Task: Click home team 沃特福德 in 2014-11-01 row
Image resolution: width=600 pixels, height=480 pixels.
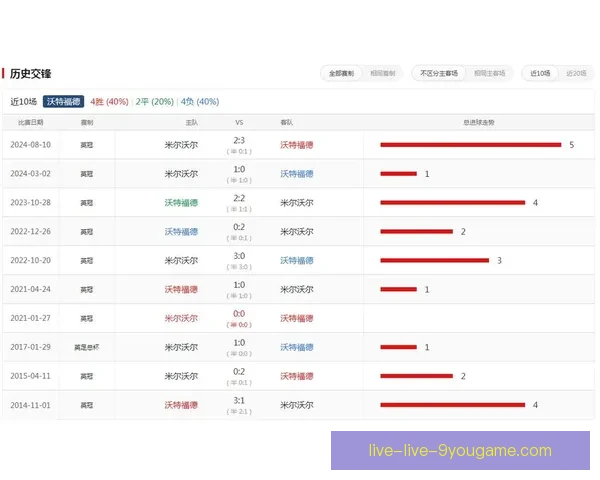Action: [181, 405]
